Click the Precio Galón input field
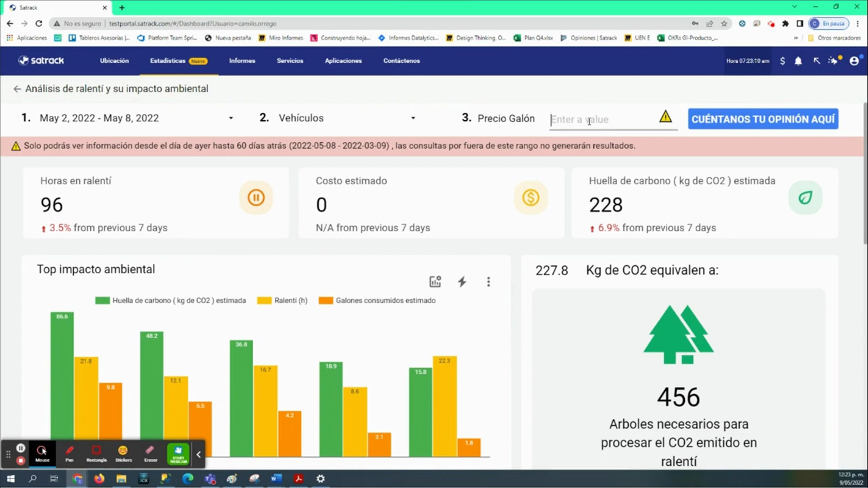 point(603,119)
